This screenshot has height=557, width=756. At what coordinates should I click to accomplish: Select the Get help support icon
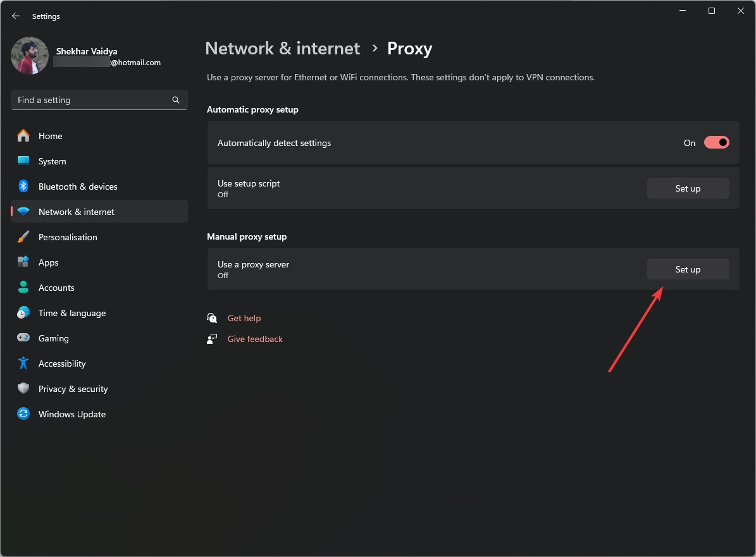[212, 318]
